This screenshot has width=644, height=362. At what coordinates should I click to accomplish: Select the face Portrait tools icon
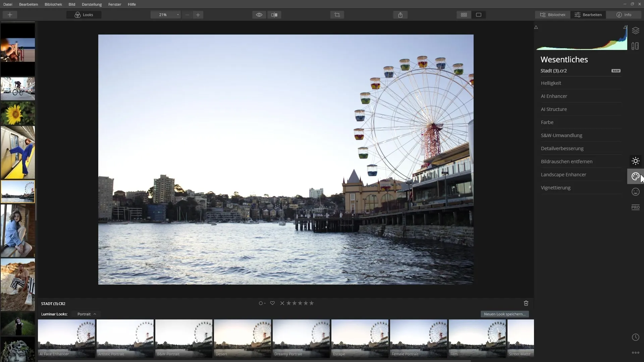(635, 192)
